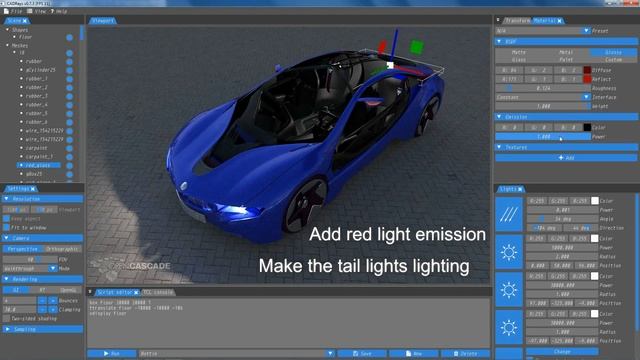Click the Bounces increment button
Screen dimensions: 640x360
(53, 300)
